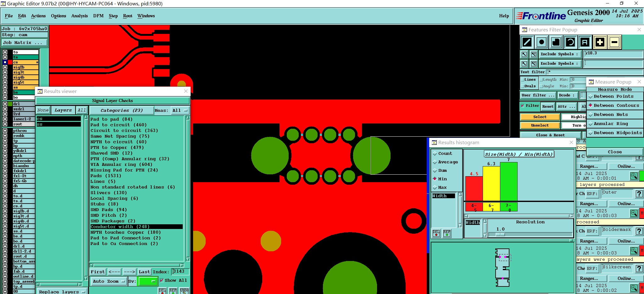Screen dimensions: 644x294
Task: Click the orange Unselect button
Action: pyautogui.click(x=540, y=125)
